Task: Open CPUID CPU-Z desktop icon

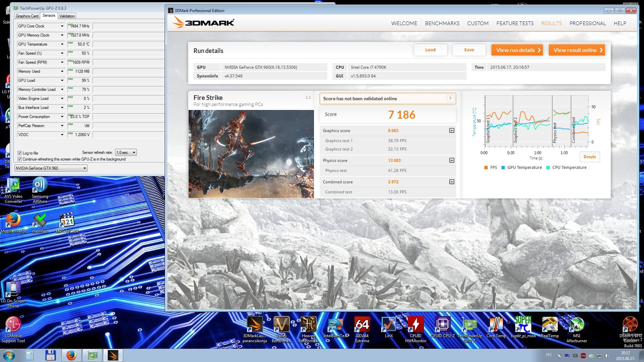Action: [x=443, y=327]
